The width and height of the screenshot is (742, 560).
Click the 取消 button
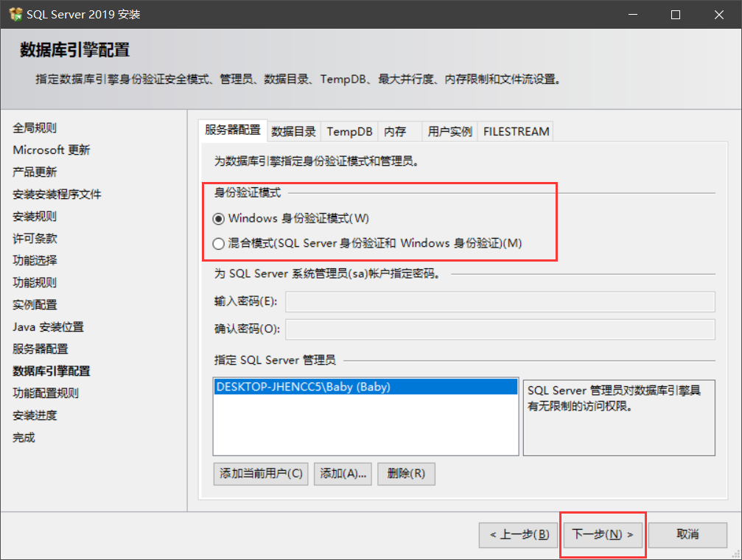point(687,535)
